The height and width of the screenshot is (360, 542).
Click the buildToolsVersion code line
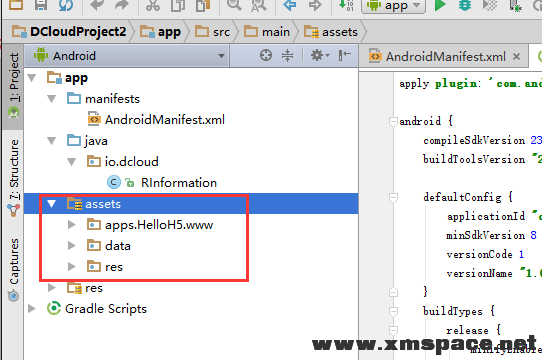pyautogui.click(x=482, y=159)
